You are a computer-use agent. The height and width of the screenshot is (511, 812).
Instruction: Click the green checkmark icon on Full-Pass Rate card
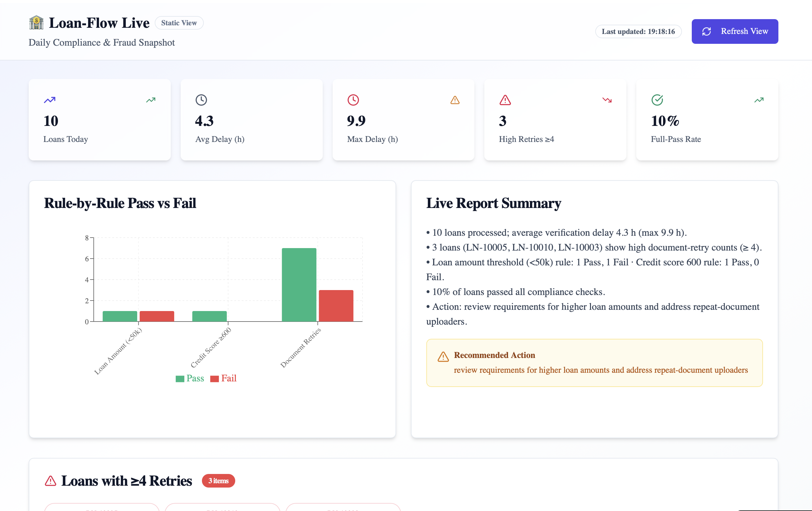(x=657, y=100)
